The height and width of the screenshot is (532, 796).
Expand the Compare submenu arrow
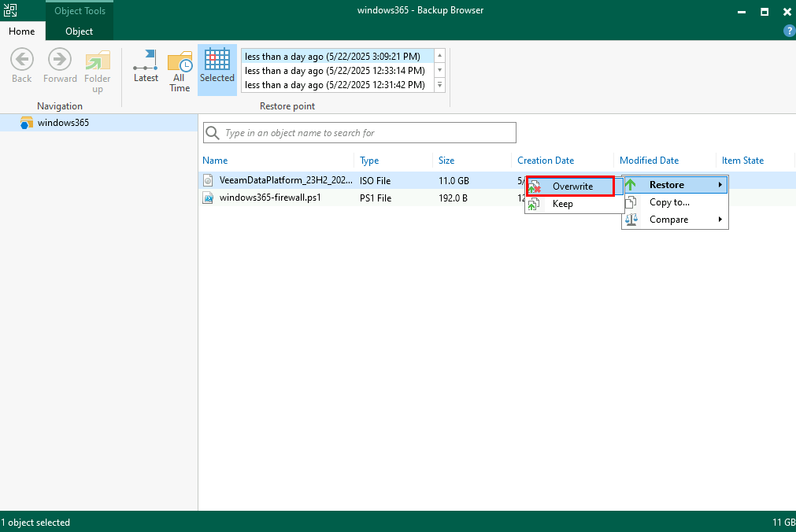pos(720,220)
